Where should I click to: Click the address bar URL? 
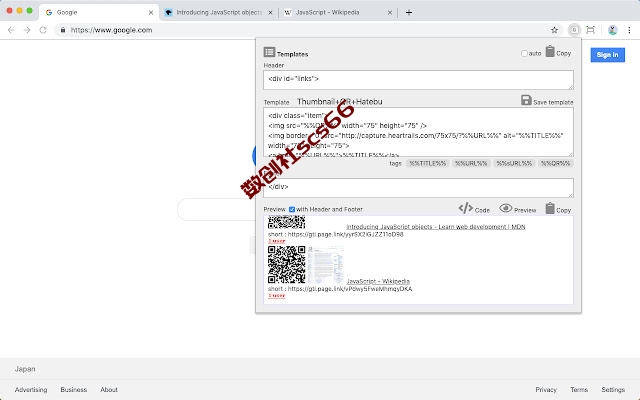pyautogui.click(x=111, y=30)
